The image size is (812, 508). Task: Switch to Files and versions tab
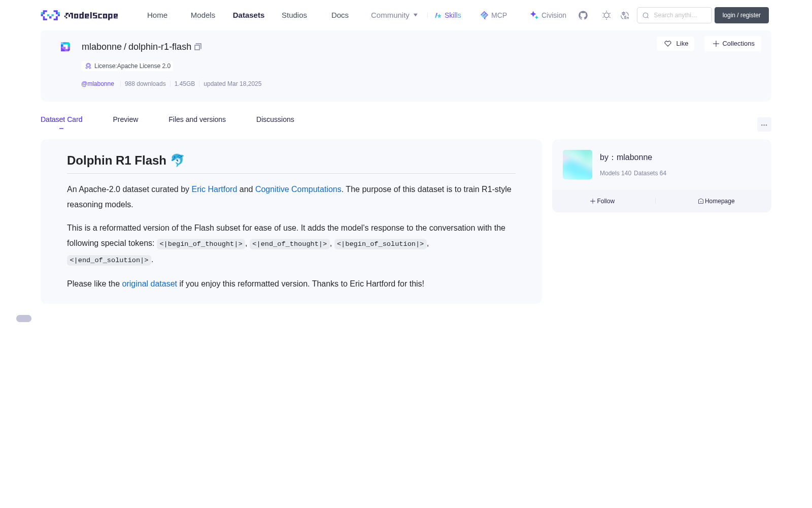197,119
